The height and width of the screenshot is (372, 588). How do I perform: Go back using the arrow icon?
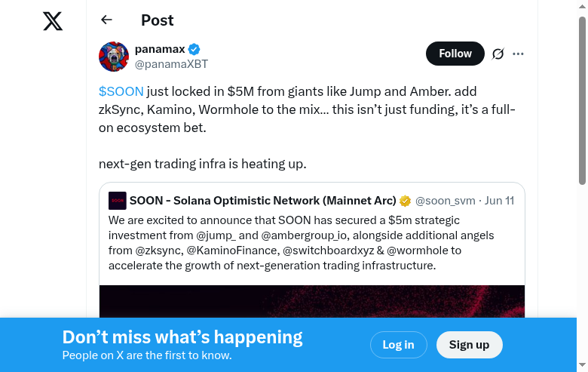pyautogui.click(x=106, y=20)
